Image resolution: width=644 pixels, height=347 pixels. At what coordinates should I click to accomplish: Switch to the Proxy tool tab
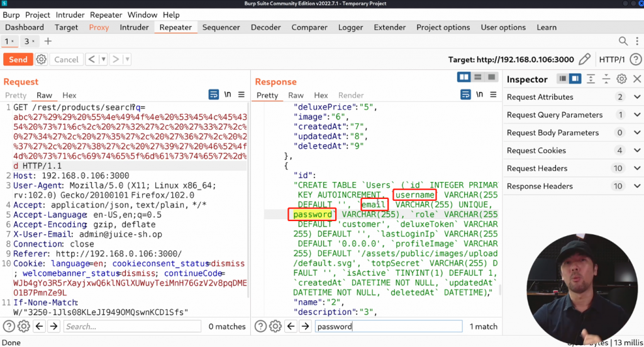point(99,28)
